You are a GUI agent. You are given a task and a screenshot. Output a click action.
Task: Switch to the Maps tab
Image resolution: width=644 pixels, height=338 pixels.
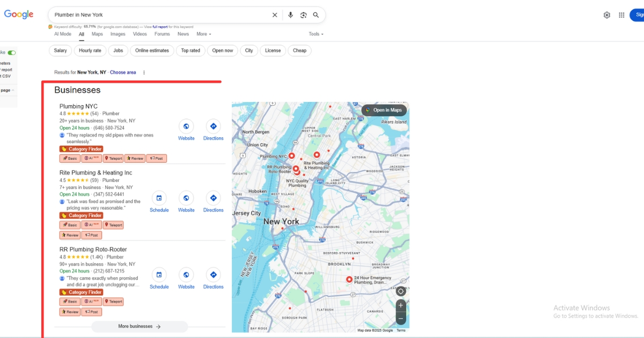[97, 34]
